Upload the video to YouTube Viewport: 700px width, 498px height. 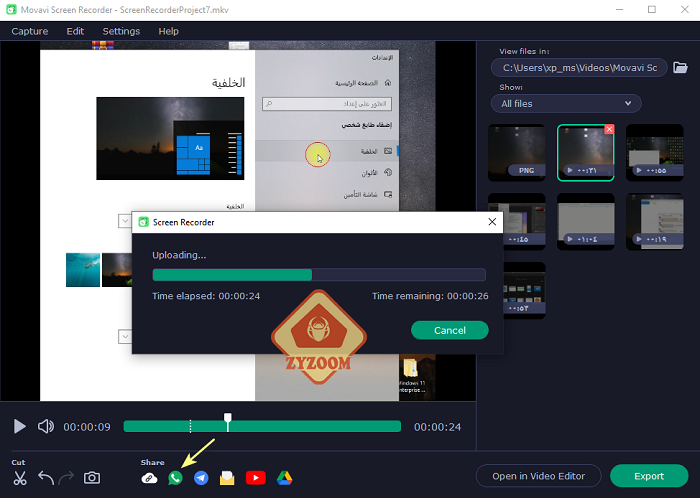point(256,478)
